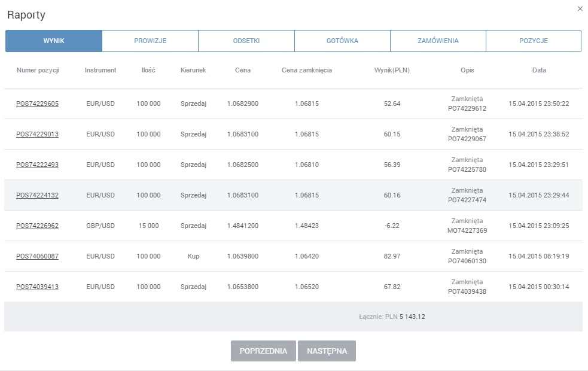Screen dimensions: 588x371
Task: Select the ODSETKI tab
Action: point(246,41)
